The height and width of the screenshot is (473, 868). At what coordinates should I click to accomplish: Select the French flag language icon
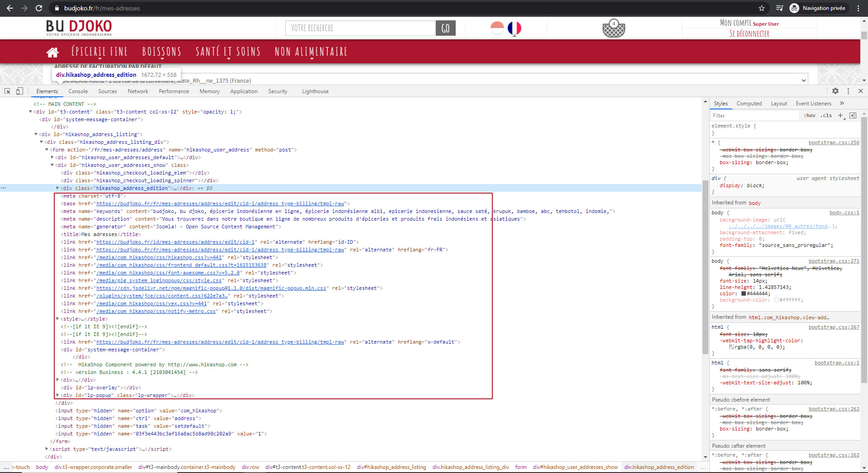514,28
